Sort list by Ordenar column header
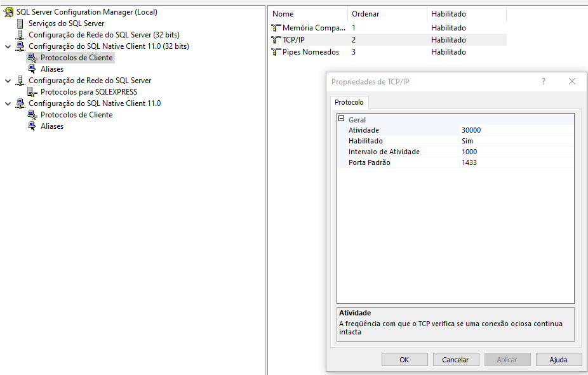 [387, 14]
